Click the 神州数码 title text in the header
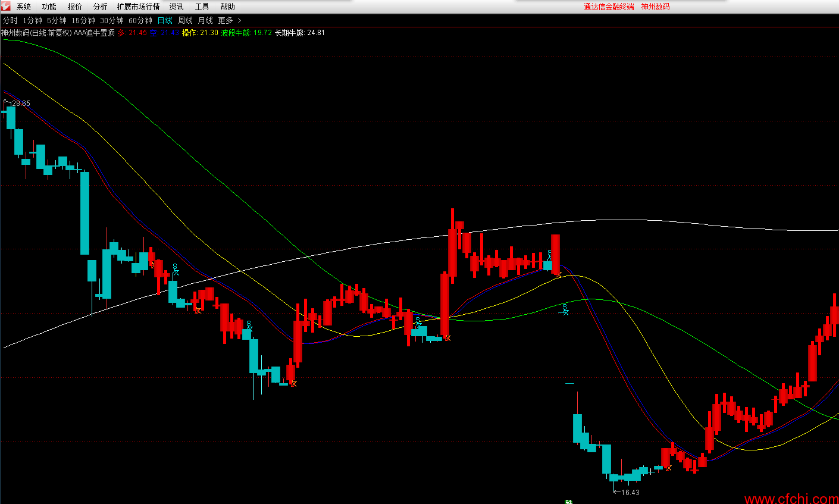 coord(656,7)
